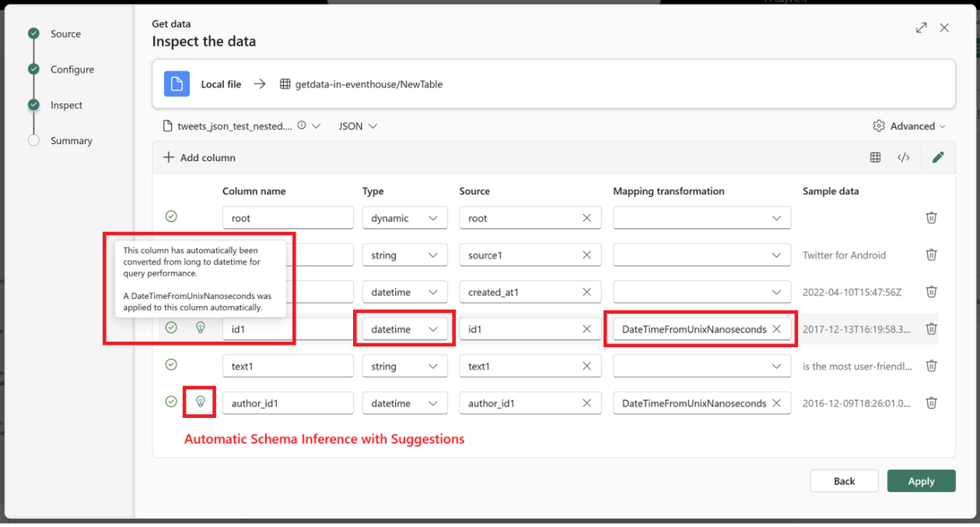Open the string Type dropdown for source1
This screenshot has width=980, height=527.
click(405, 255)
